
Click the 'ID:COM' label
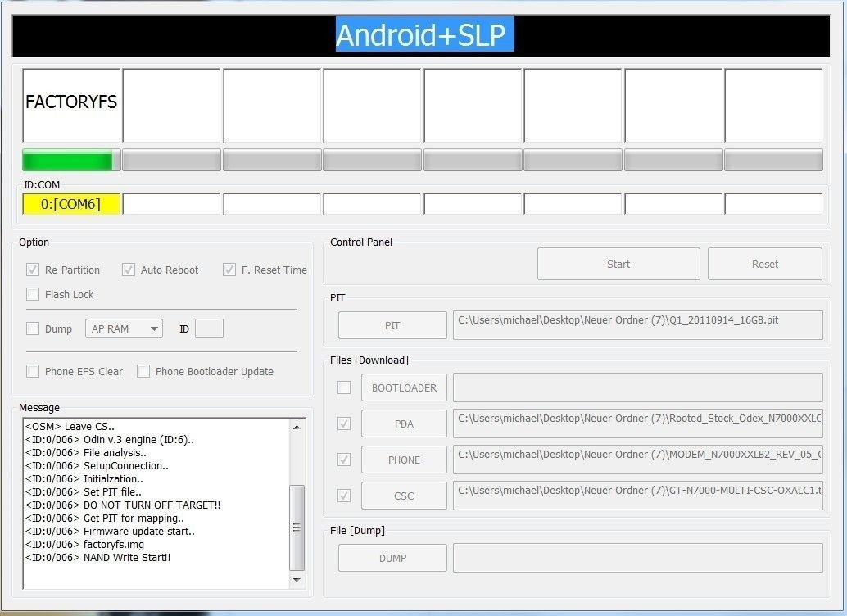tap(42, 185)
